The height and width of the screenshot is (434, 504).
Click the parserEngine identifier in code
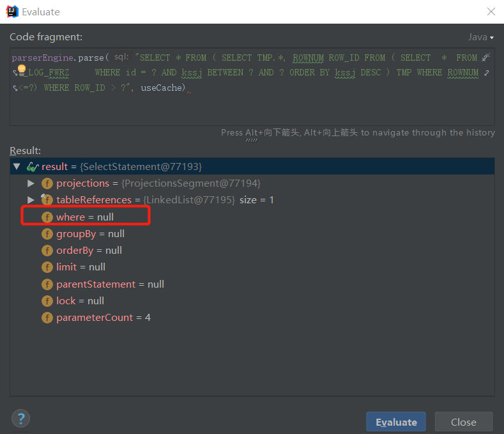click(42, 58)
